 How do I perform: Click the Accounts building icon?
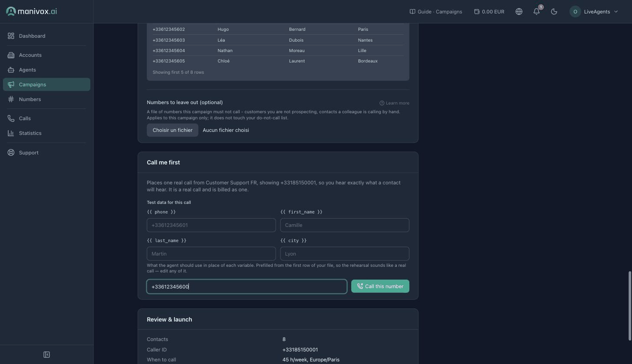click(x=11, y=55)
